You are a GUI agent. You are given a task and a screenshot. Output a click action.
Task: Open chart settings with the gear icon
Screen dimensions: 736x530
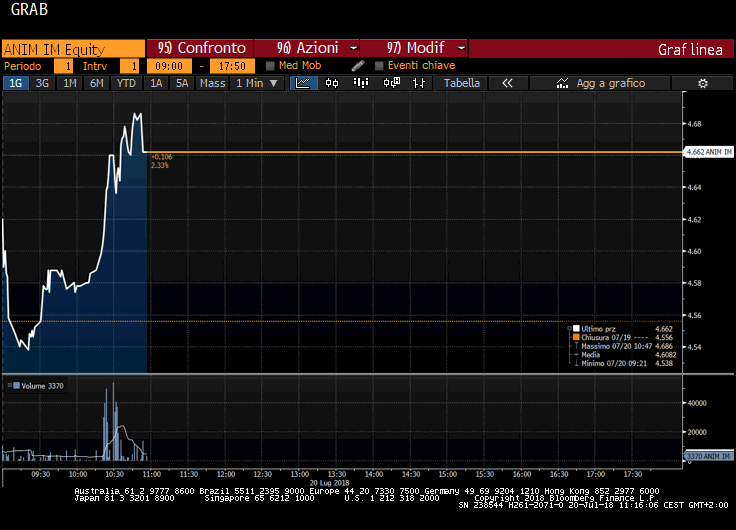pos(702,83)
